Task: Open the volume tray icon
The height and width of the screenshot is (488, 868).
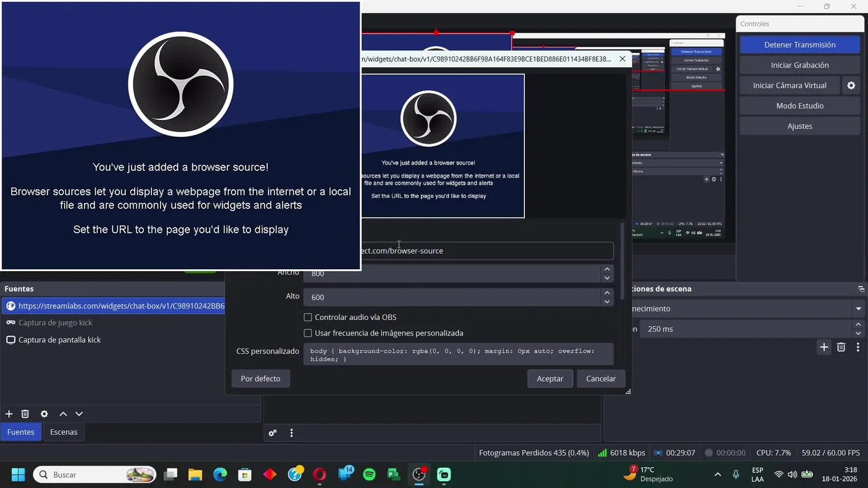Action: (792, 474)
